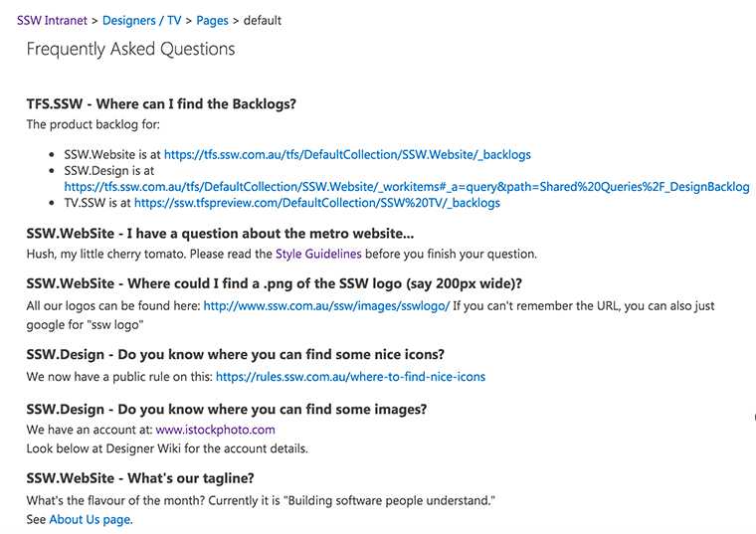Visit the sswlogo images URL
This screenshot has width=756, height=534.
[x=326, y=306]
